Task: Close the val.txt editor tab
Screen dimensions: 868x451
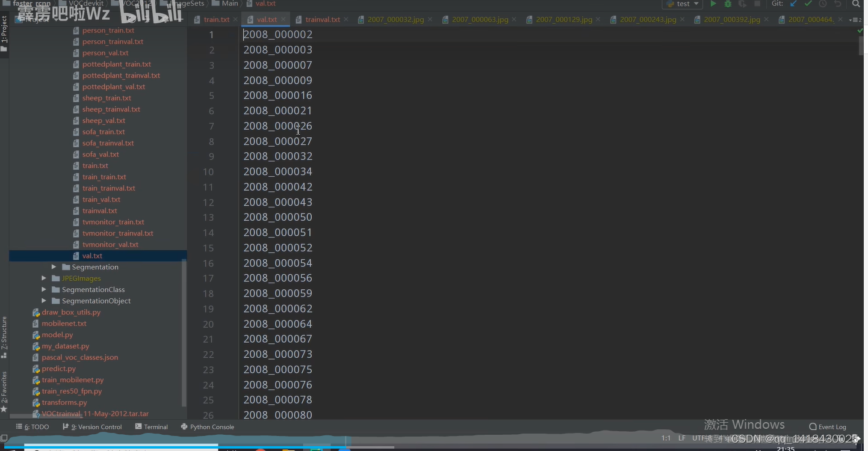Action: (283, 20)
